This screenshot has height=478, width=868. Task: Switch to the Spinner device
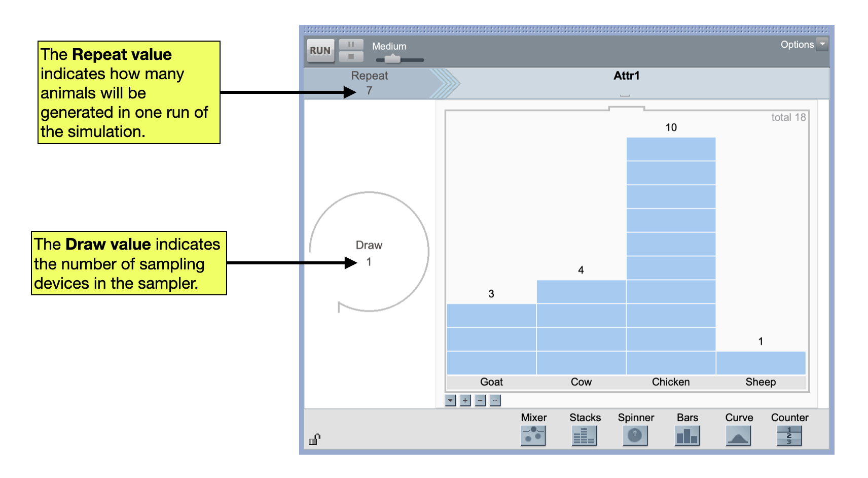[x=635, y=435]
